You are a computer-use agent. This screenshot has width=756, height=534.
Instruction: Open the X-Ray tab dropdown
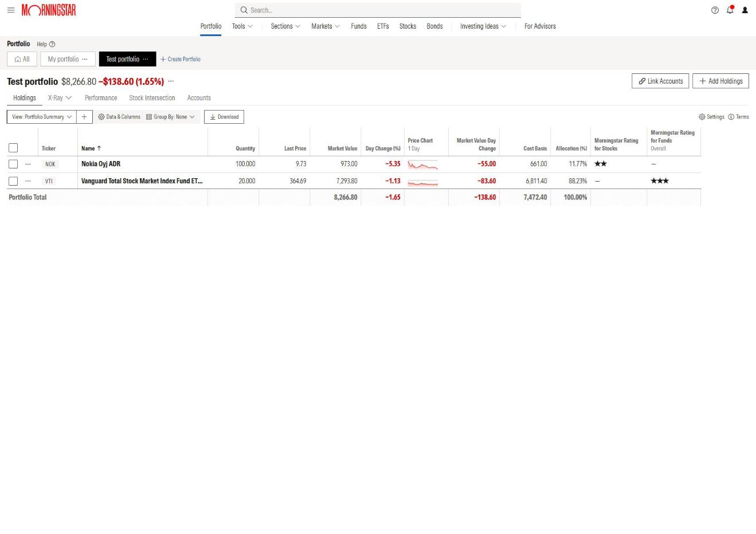(x=60, y=98)
